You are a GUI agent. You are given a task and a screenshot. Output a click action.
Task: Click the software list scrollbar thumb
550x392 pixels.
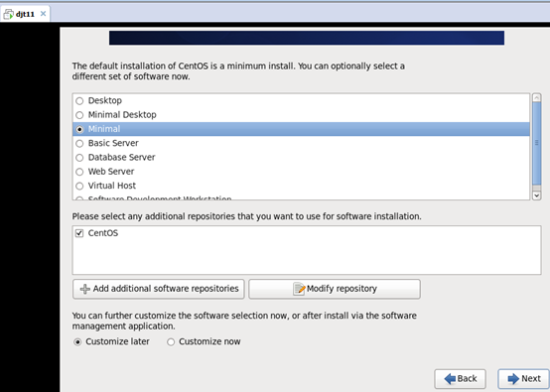pyautogui.click(x=536, y=143)
